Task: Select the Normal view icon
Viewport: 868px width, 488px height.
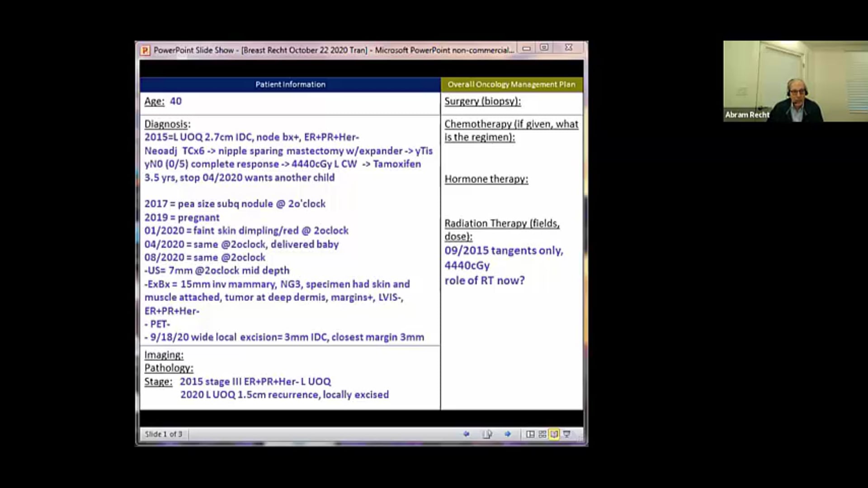Action: click(x=531, y=434)
